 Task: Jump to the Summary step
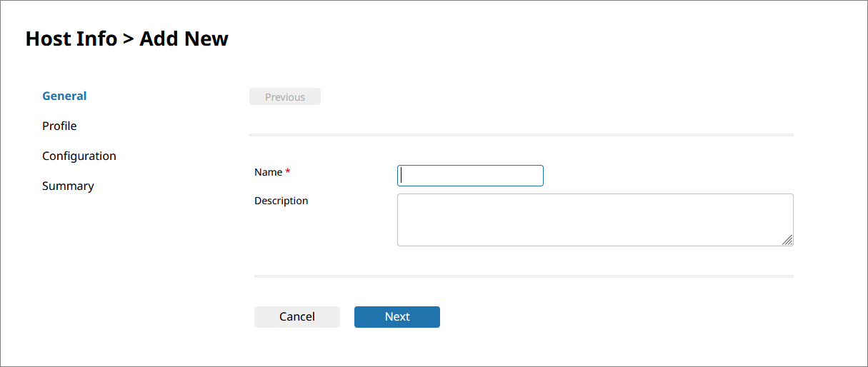pos(68,186)
